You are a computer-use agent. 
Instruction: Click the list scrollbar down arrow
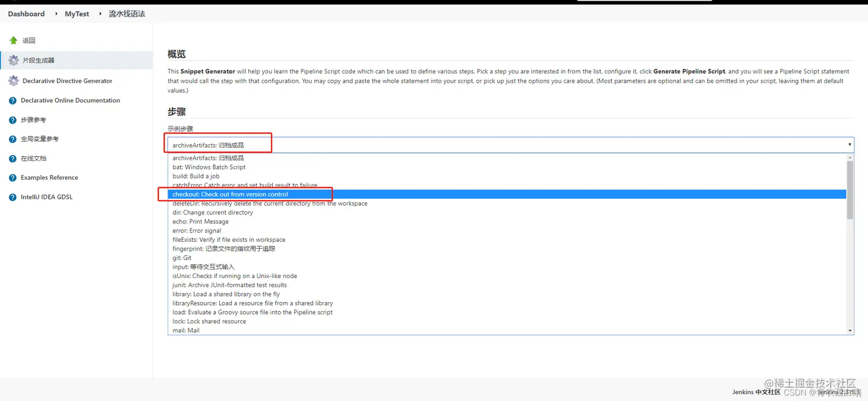pos(850,331)
